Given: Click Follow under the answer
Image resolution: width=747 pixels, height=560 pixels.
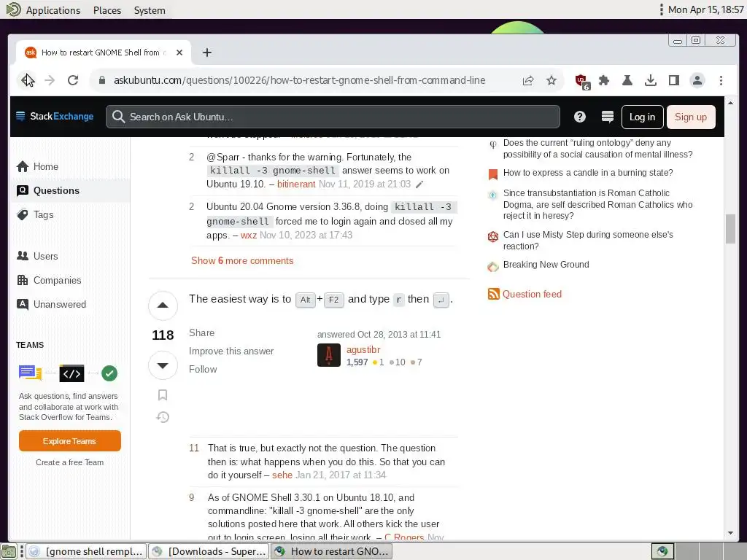Looking at the screenshot, I should tap(203, 369).
